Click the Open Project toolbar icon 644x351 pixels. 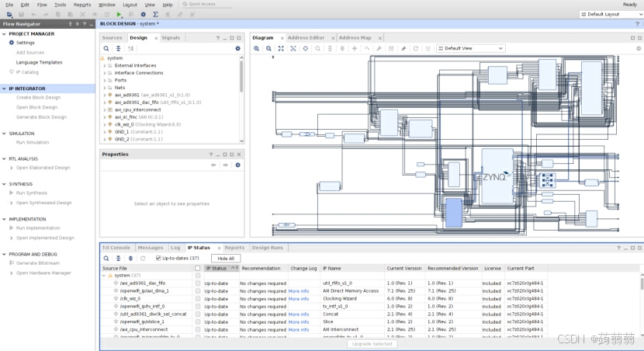click(9, 15)
